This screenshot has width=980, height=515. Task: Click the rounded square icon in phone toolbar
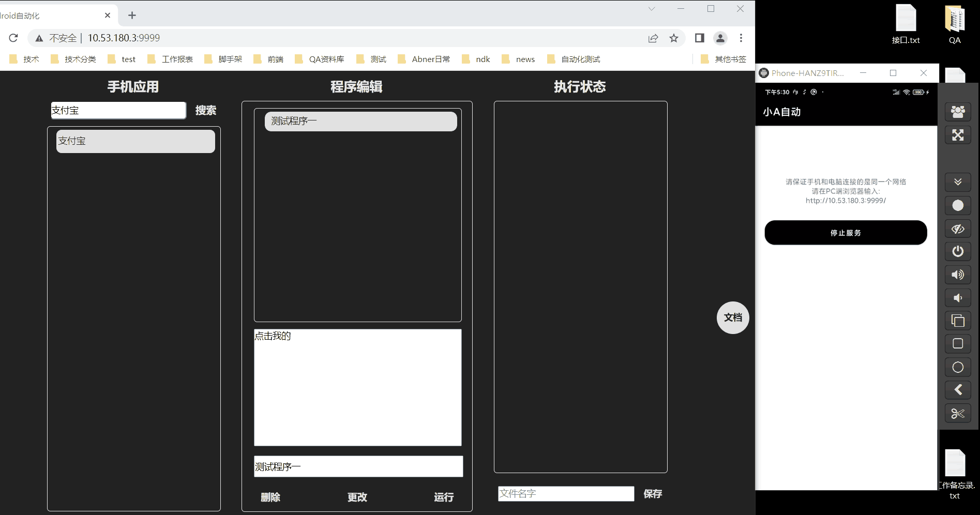(x=958, y=344)
